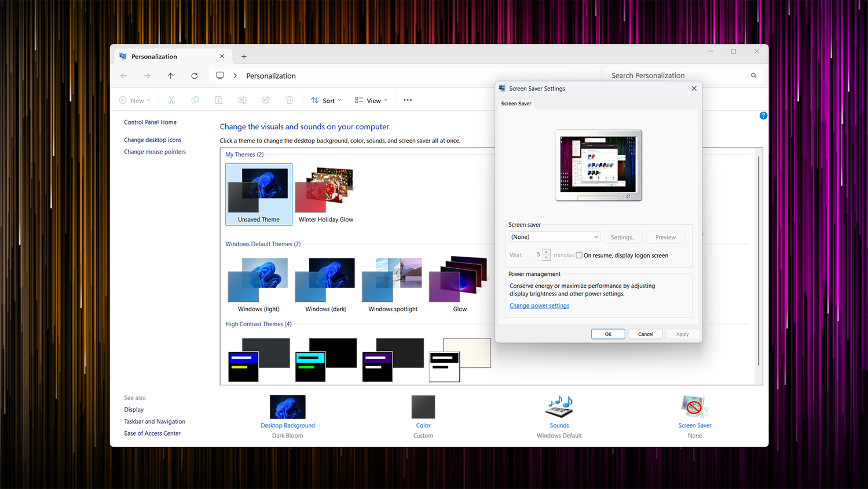Open Control Panel Home link
Screen dimensions: 868x489
[x=150, y=122]
